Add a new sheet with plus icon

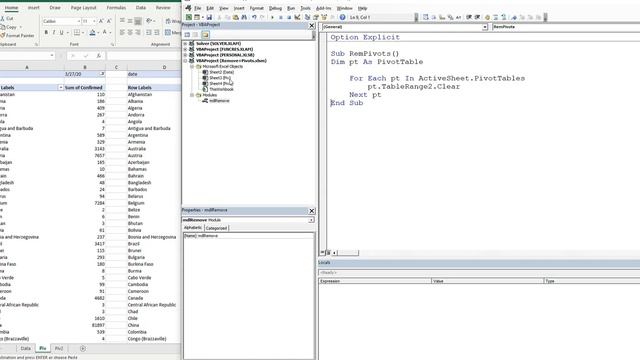click(83, 349)
